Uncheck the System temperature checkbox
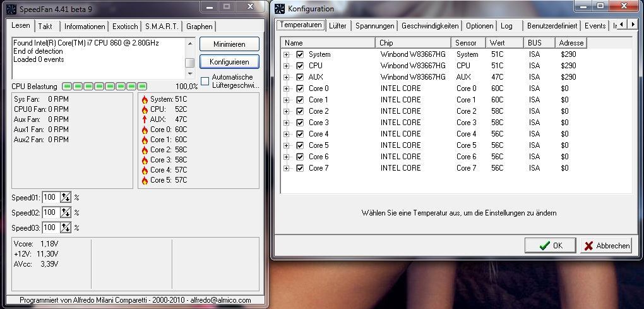 point(300,54)
